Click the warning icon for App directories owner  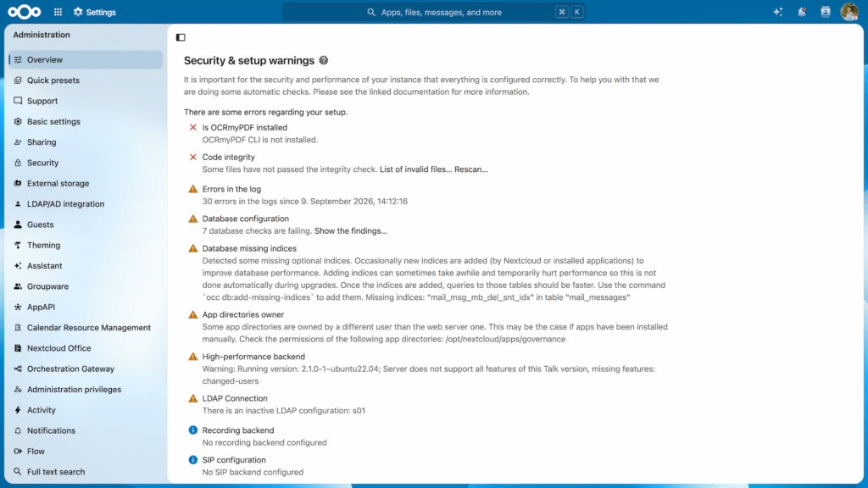pyautogui.click(x=192, y=314)
